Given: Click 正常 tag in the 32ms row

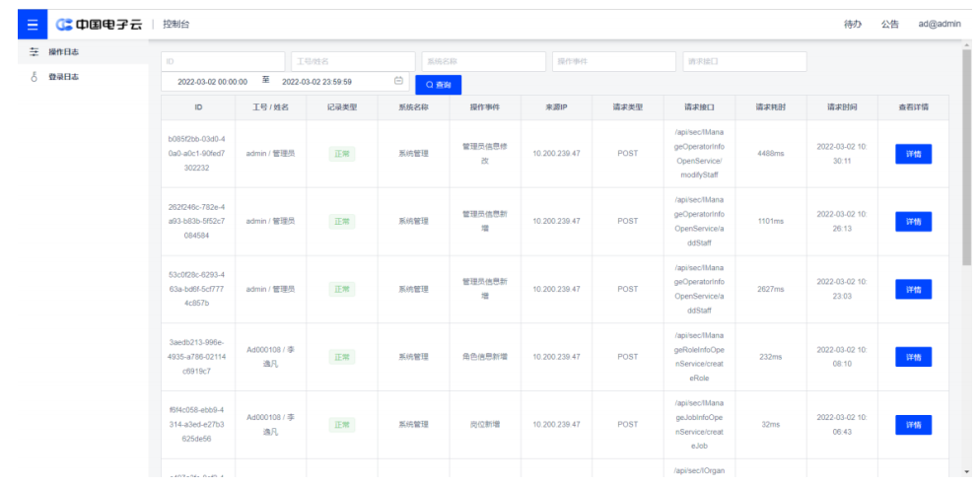Looking at the screenshot, I should [342, 425].
